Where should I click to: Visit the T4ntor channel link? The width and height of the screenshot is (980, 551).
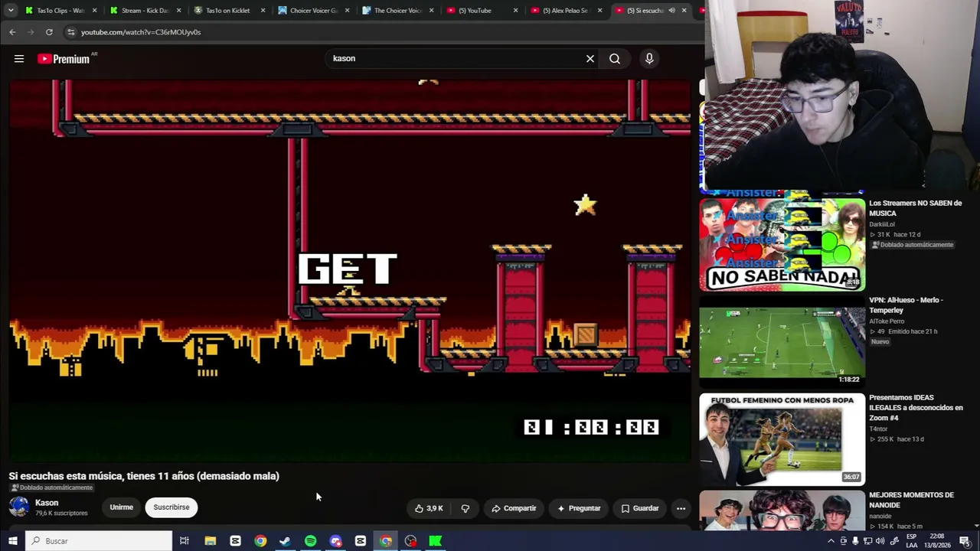pos(879,429)
